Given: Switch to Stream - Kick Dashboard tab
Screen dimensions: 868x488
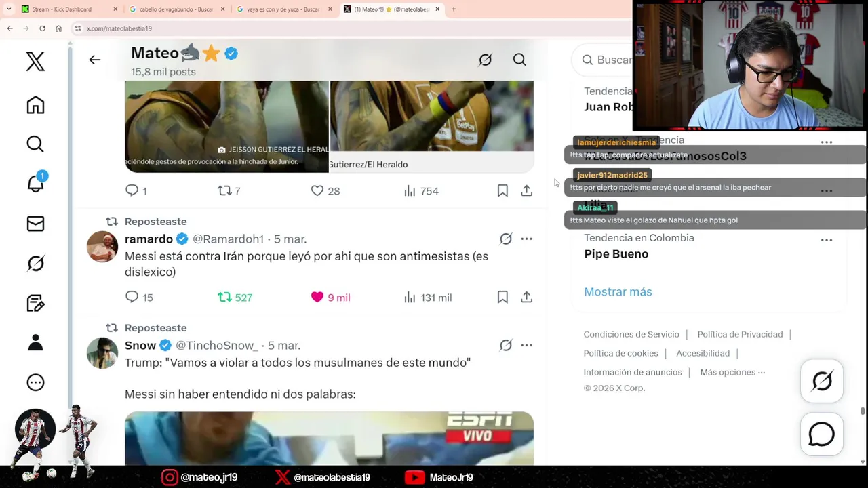Looking at the screenshot, I should tap(70, 9).
